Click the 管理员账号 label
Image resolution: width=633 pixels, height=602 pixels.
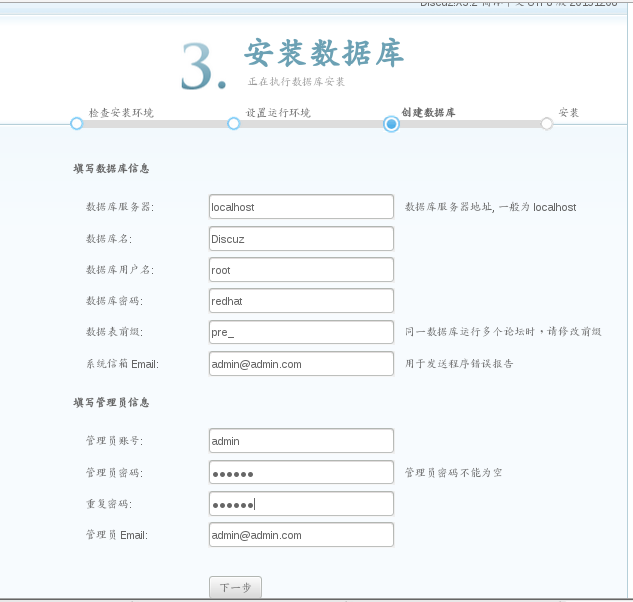click(115, 440)
